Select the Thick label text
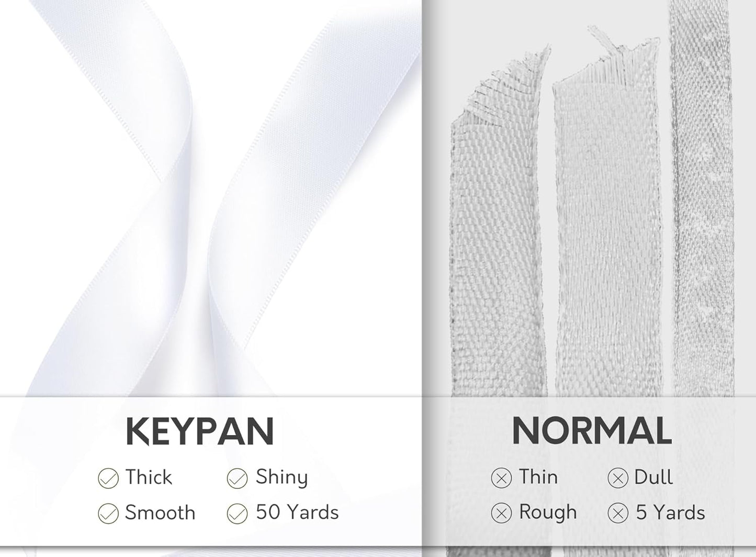 [149, 477]
